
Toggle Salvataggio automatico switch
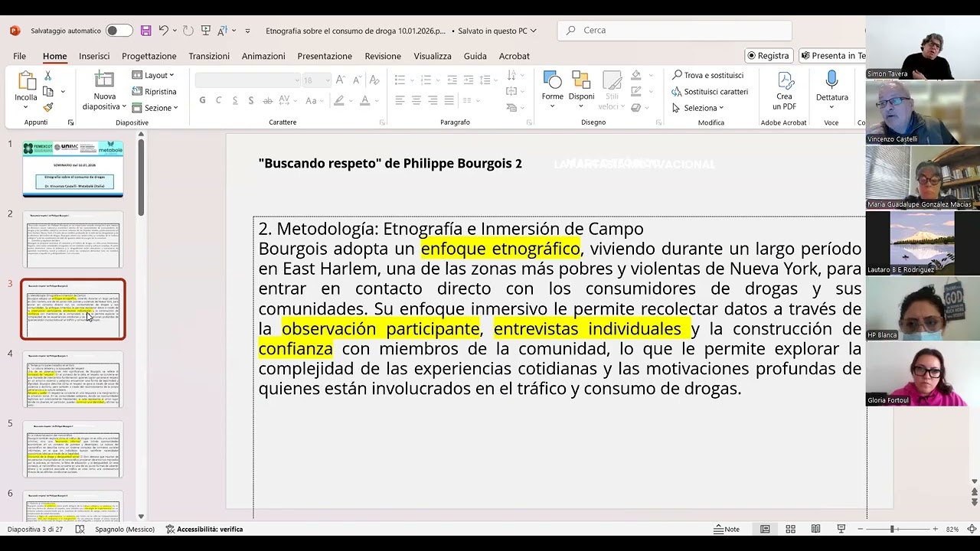coord(119,31)
